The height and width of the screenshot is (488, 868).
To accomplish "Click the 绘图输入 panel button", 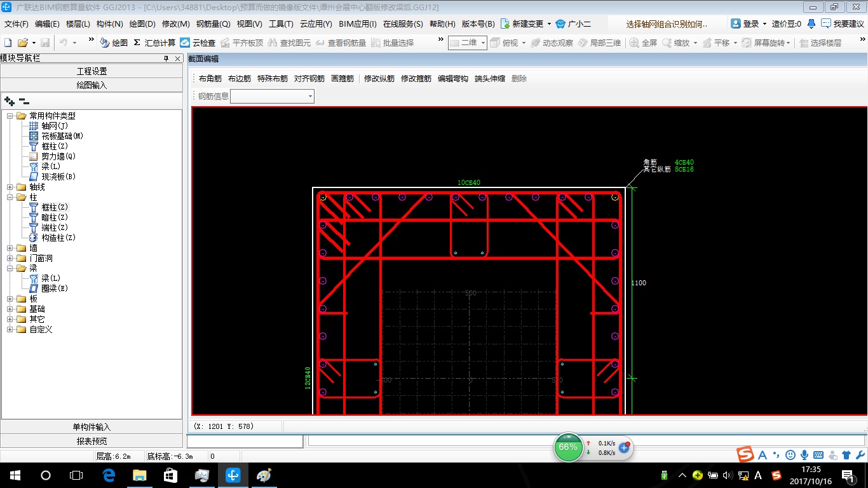I will [x=92, y=85].
